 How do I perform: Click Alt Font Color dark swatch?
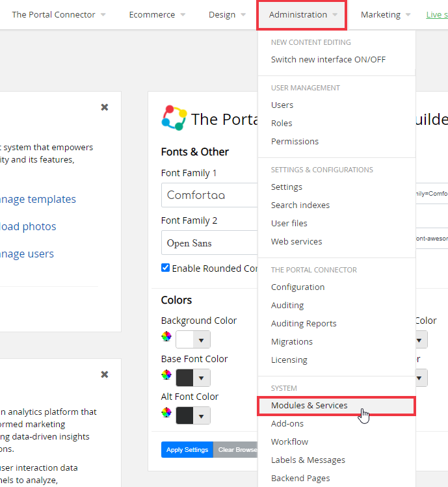pos(185,416)
